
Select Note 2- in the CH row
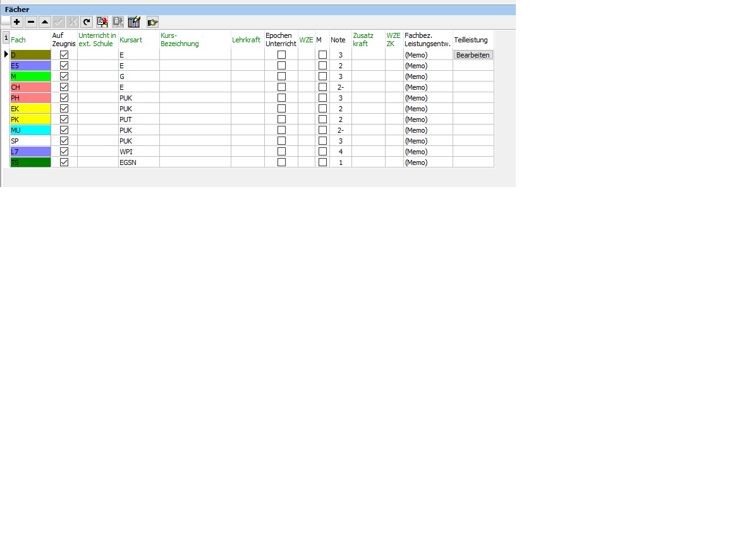pos(341,87)
